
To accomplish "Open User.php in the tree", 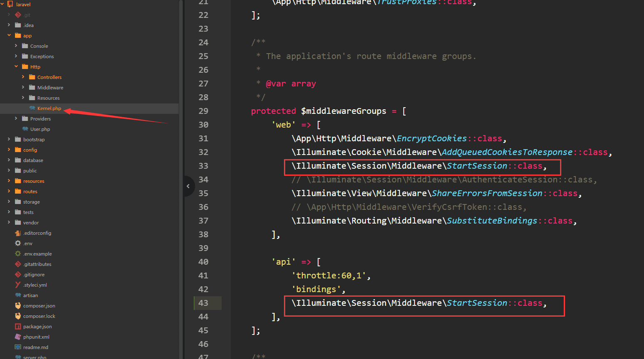I will pos(40,129).
